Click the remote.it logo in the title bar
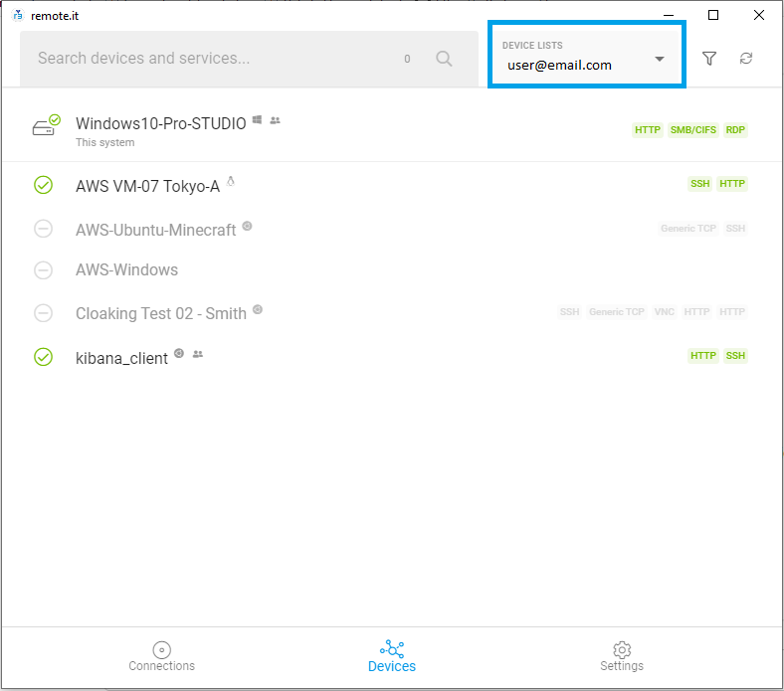Screen dimensions: 784x691 (18, 16)
